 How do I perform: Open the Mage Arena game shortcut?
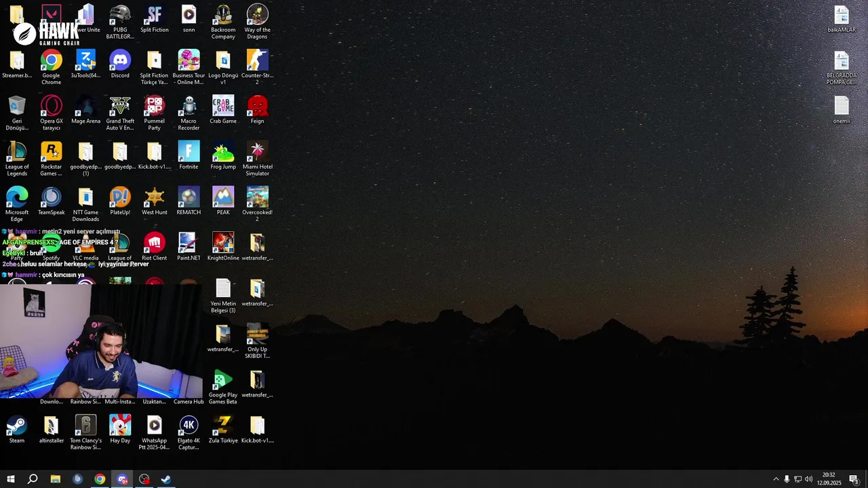click(x=85, y=110)
